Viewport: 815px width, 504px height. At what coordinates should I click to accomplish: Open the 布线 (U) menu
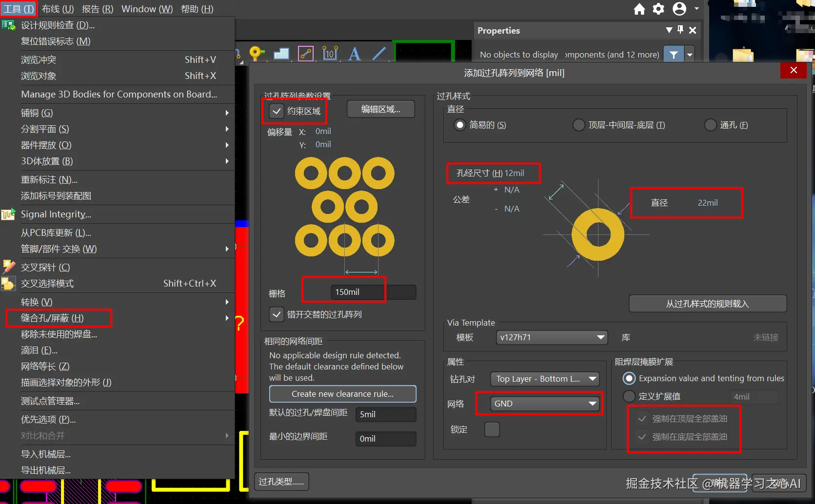tap(58, 9)
